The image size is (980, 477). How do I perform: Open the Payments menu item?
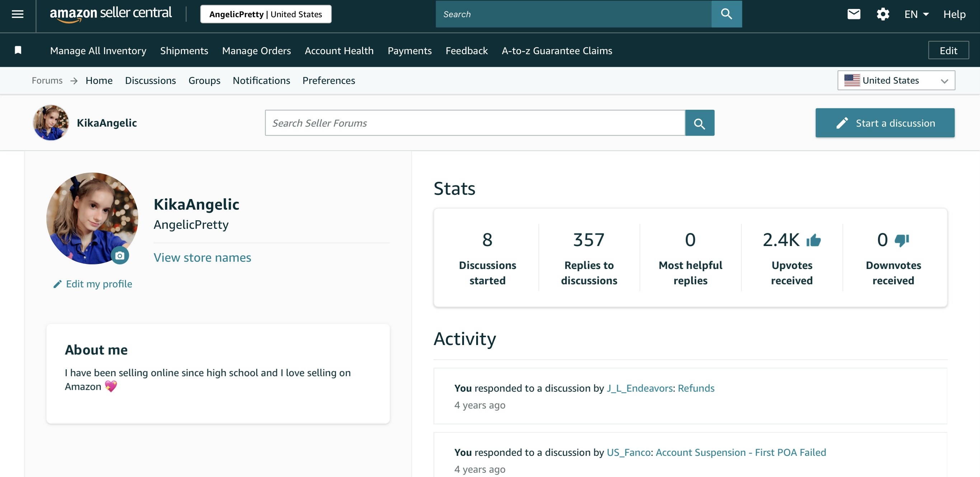409,51
